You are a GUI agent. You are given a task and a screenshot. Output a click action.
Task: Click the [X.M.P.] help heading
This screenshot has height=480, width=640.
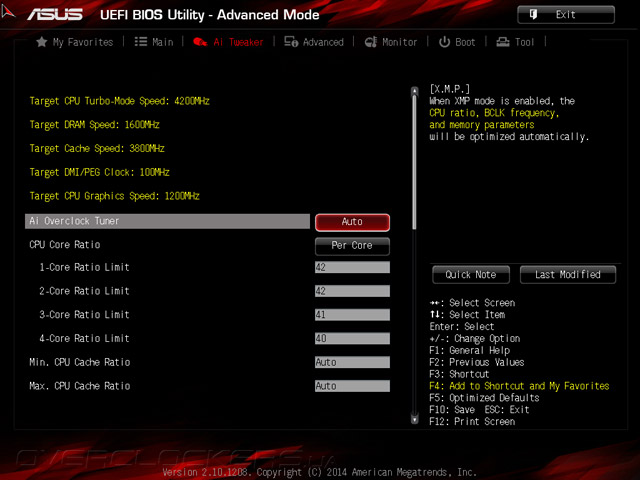pyautogui.click(x=450, y=89)
